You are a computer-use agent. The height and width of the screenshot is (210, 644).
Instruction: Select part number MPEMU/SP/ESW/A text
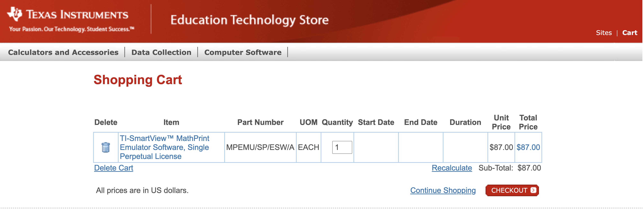[x=260, y=147]
